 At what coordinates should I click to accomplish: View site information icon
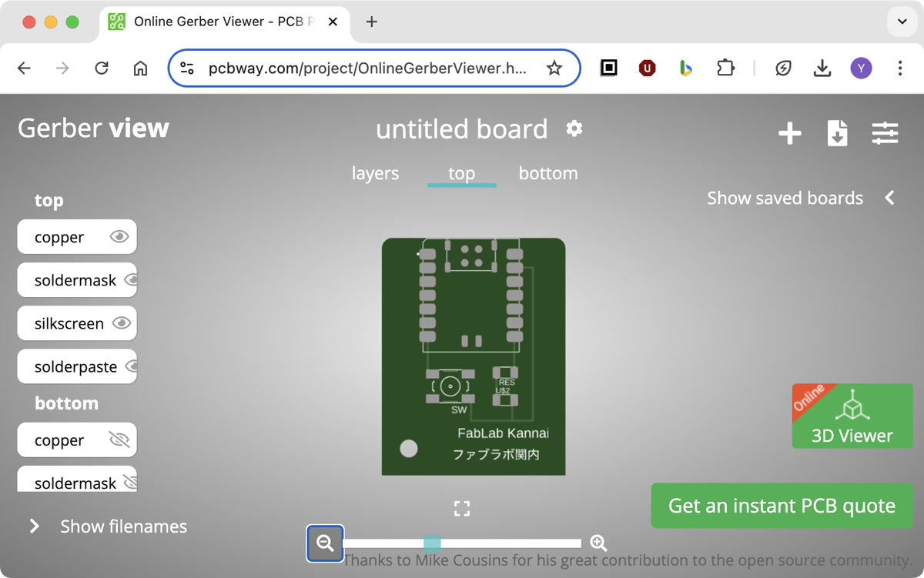(187, 68)
